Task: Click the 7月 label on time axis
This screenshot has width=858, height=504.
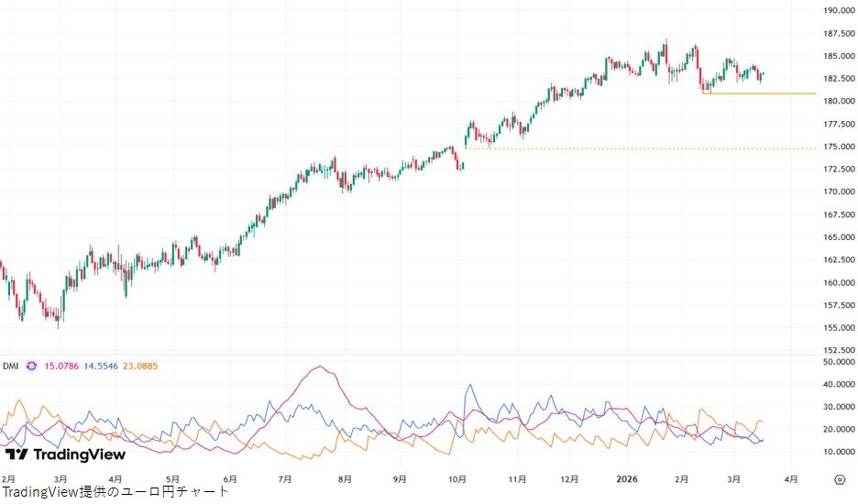Action: click(285, 478)
